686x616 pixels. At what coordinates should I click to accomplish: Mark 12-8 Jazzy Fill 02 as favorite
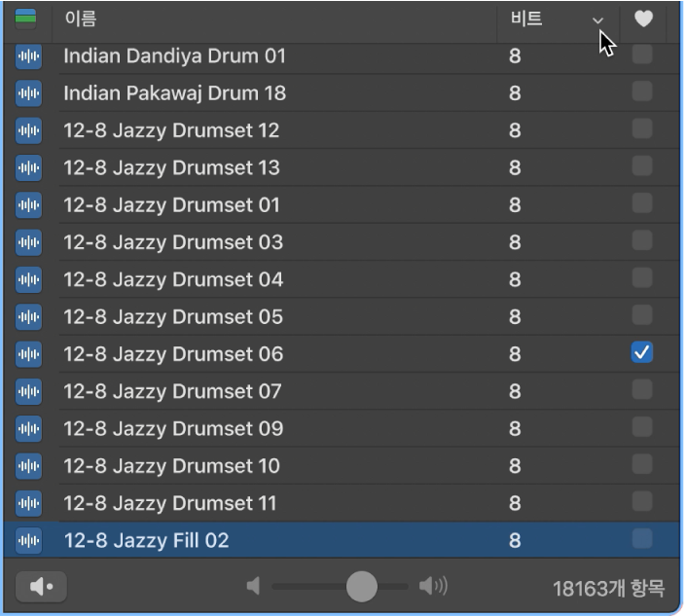642,538
